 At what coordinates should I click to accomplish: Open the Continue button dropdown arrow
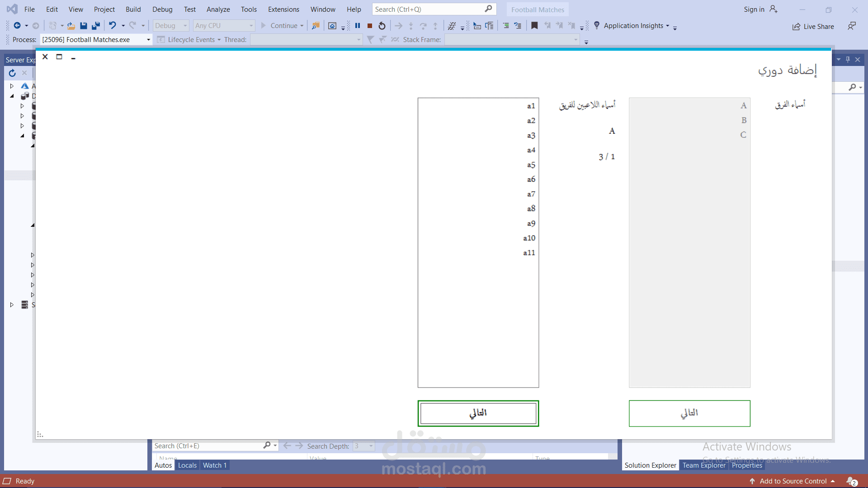pyautogui.click(x=302, y=26)
